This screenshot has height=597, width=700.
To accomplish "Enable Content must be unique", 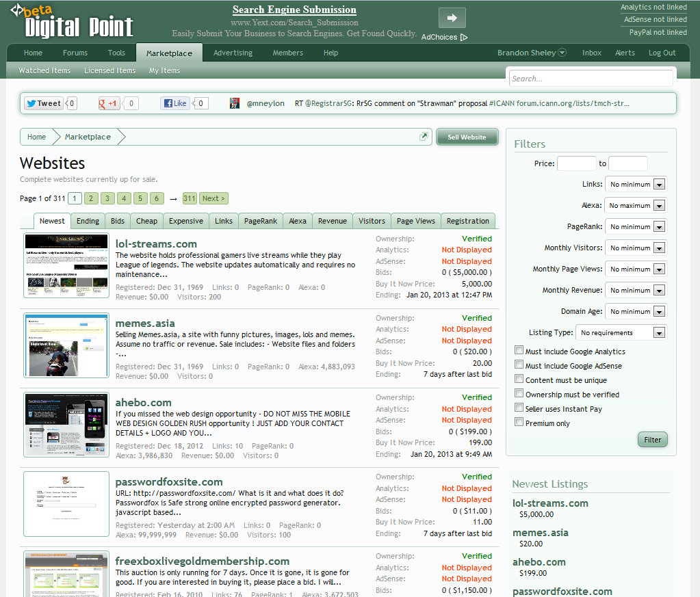I will coord(519,379).
